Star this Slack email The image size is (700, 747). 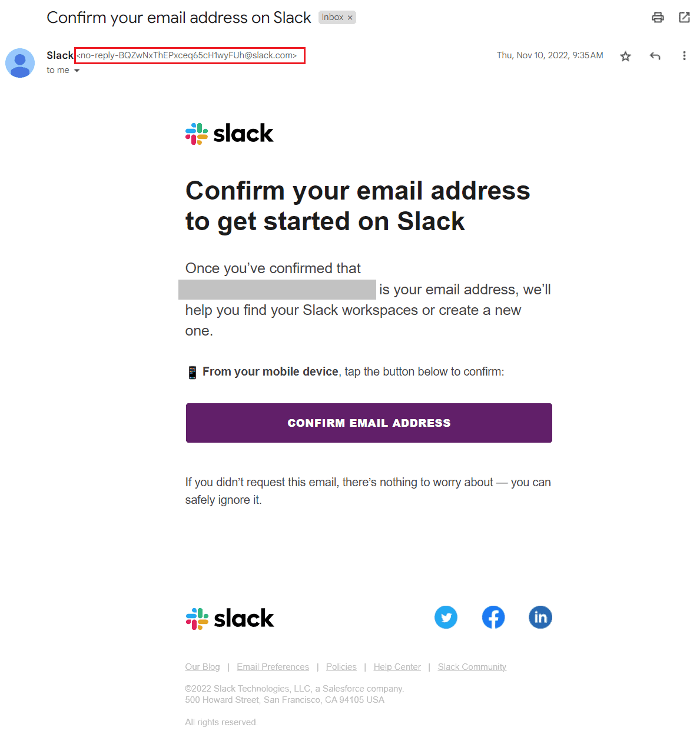click(625, 56)
